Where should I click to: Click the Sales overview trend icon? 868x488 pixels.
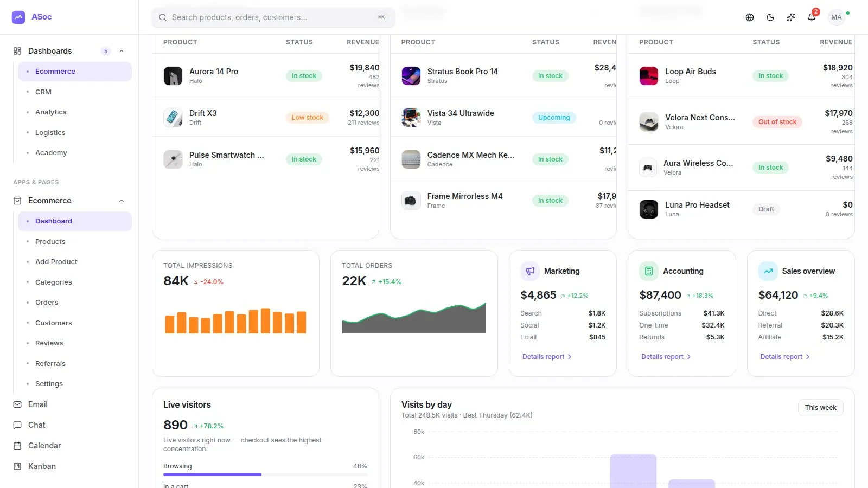768,271
